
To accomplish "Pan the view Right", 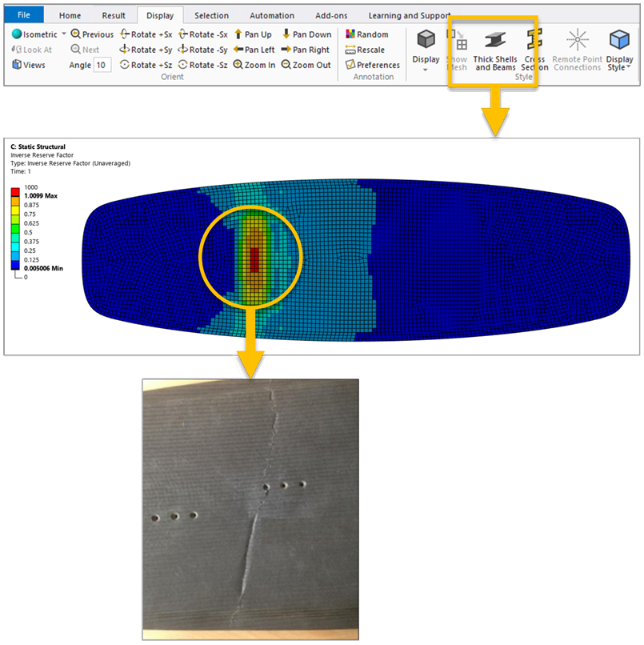I will pyautogui.click(x=306, y=50).
